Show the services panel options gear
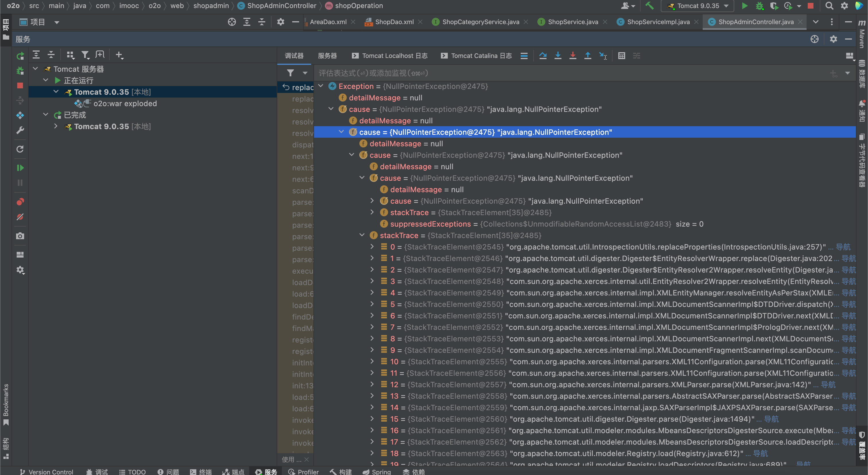Viewport: 868px width, 475px height. 833,39
